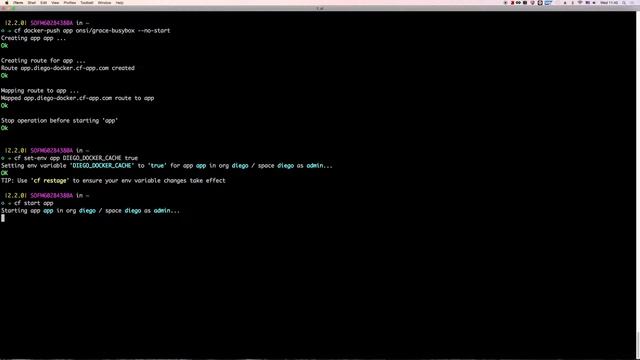Zoom the terminal using green button
Viewport: 640px width, 360px height.
13,8
